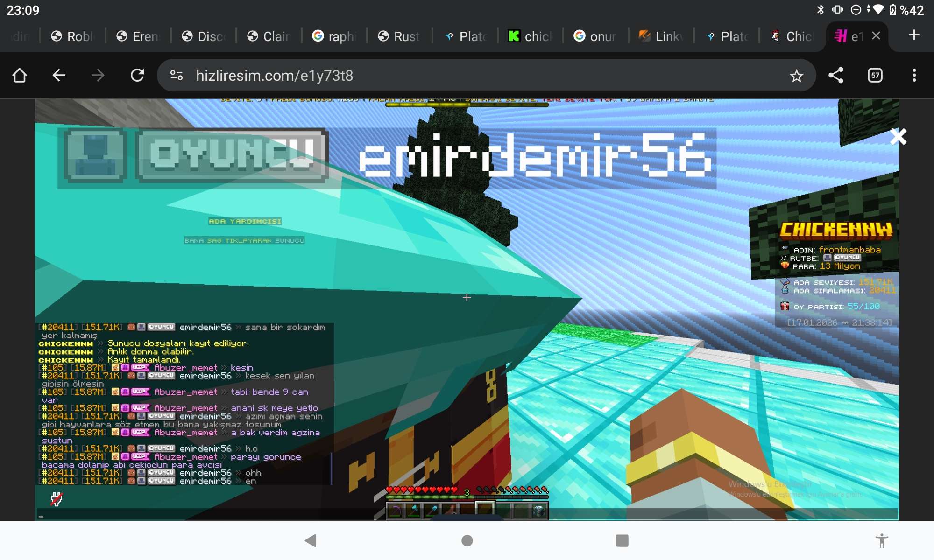Open Platc tab right after Rust tab
This screenshot has height=560, width=934.
point(465,36)
